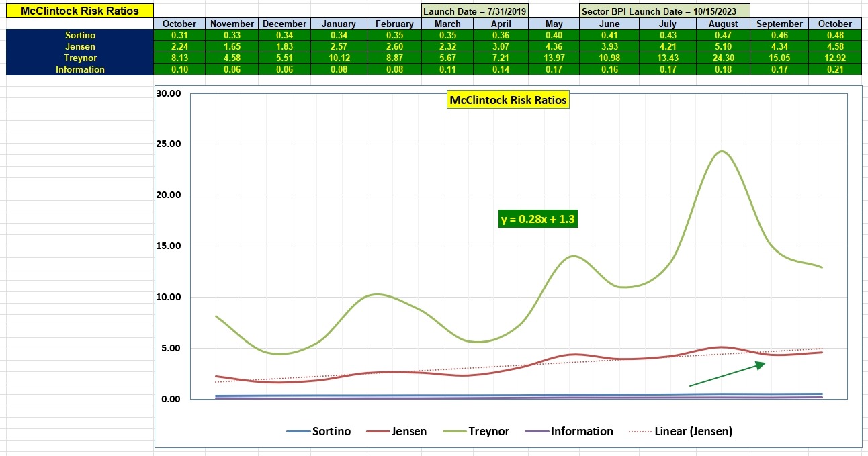Image resolution: width=868 pixels, height=456 pixels.
Task: Click the May column header
Action: click(554, 24)
